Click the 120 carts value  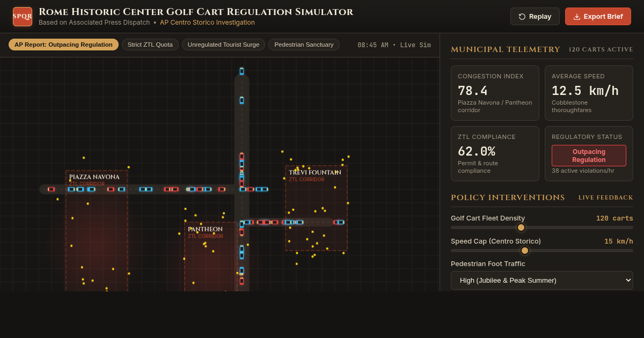[614, 218]
